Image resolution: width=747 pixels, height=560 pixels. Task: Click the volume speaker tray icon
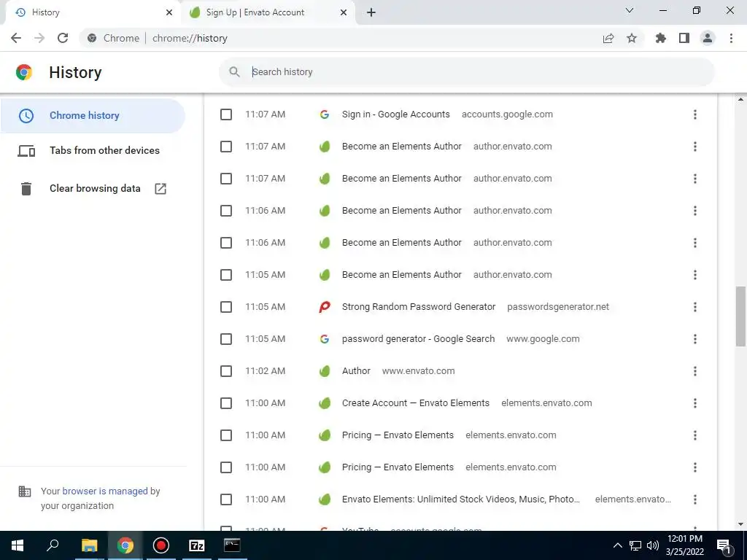(x=653, y=545)
